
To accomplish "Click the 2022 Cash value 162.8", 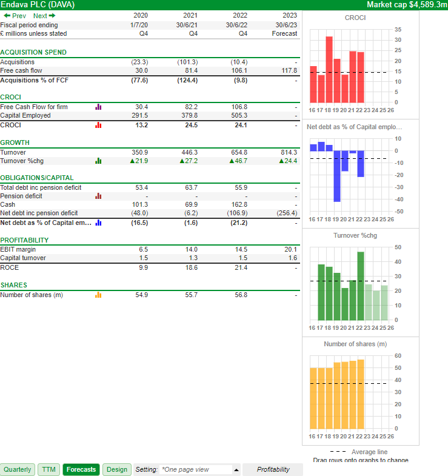I will click(x=239, y=204).
